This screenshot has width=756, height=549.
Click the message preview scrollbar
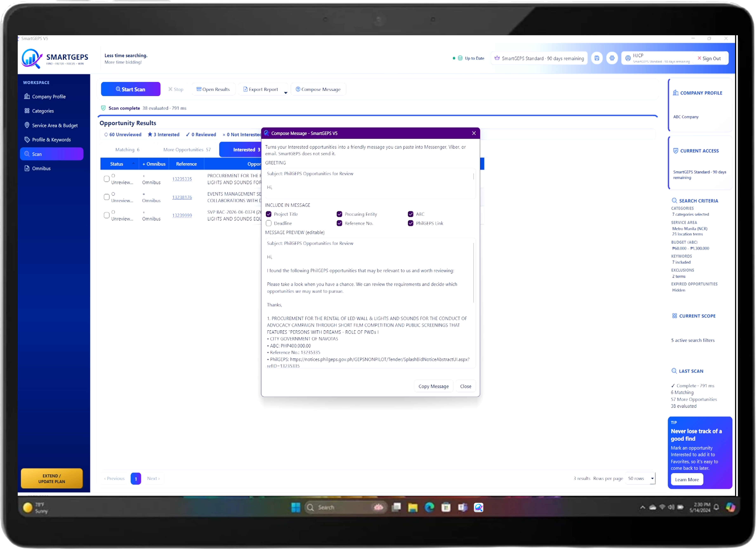(473, 273)
